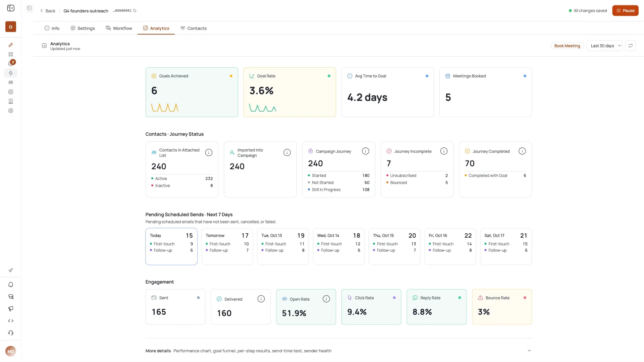Open the headset support icon
The width and height of the screenshot is (644, 362).
(11, 333)
